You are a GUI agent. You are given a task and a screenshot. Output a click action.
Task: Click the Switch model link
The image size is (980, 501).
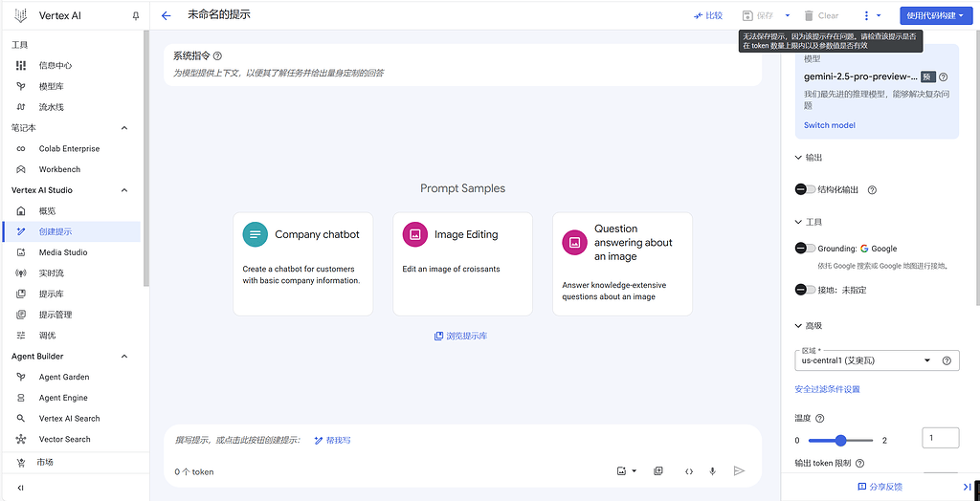click(x=830, y=125)
